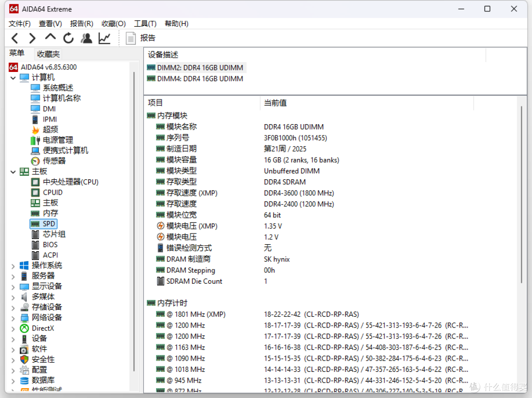The image size is (532, 398).
Task: Switch to the 收藏夹 tab
Action: [48, 54]
